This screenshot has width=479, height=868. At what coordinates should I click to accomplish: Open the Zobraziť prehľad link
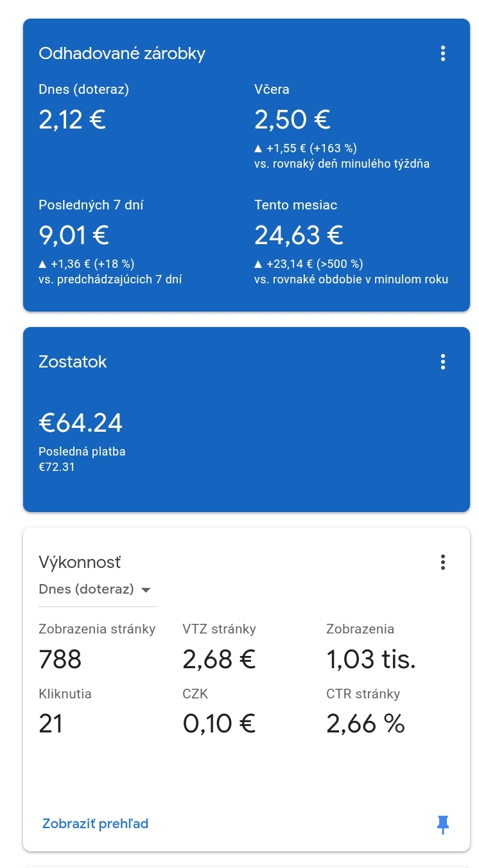(95, 824)
